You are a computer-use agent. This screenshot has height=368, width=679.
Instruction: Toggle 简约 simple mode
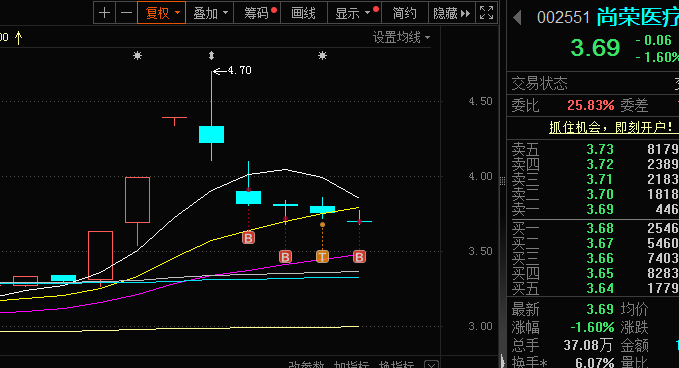(x=404, y=13)
